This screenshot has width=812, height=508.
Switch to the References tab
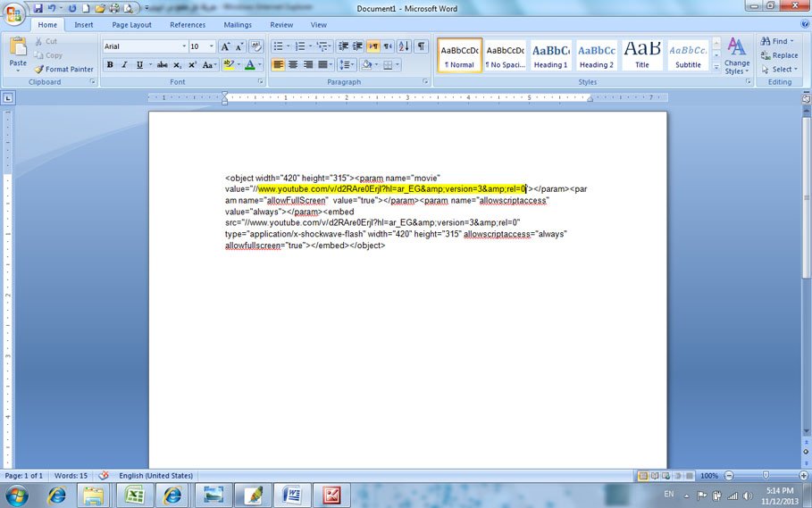pyautogui.click(x=188, y=25)
